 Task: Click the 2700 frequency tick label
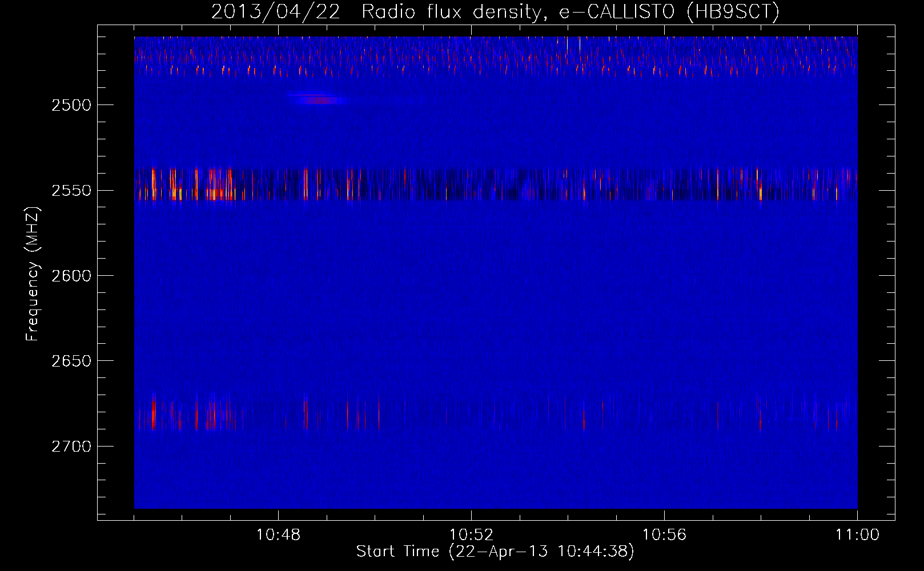coord(71,446)
